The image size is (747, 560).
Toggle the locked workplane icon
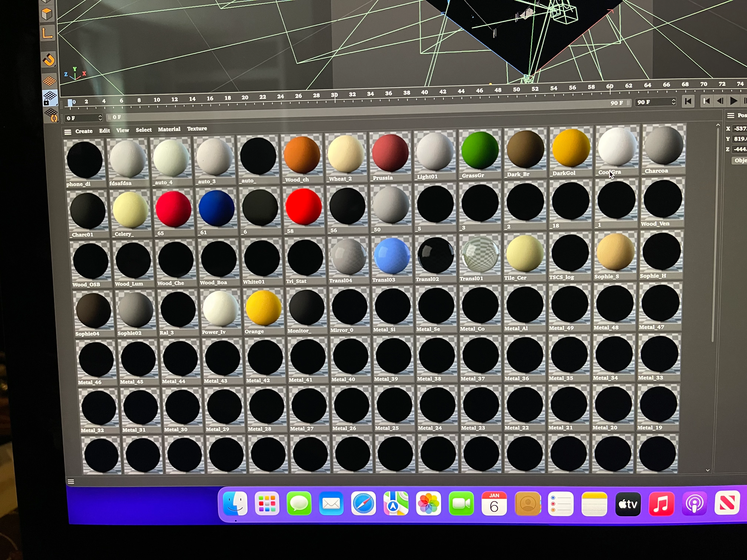tap(50, 98)
